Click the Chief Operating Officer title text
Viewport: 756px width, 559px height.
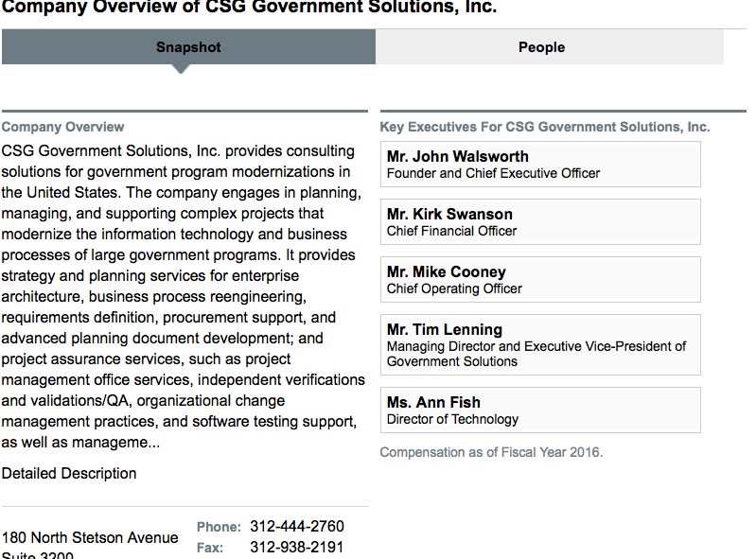(454, 288)
